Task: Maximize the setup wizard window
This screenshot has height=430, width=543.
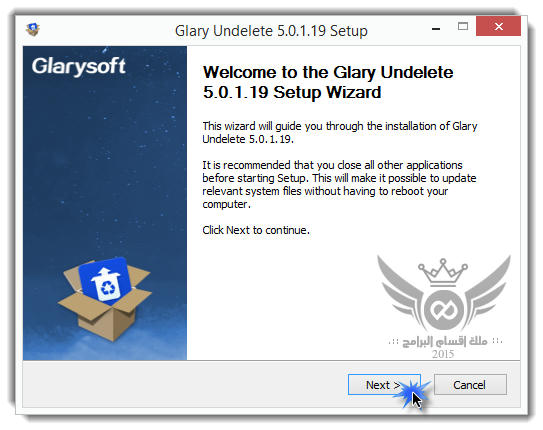Action: coord(463,26)
